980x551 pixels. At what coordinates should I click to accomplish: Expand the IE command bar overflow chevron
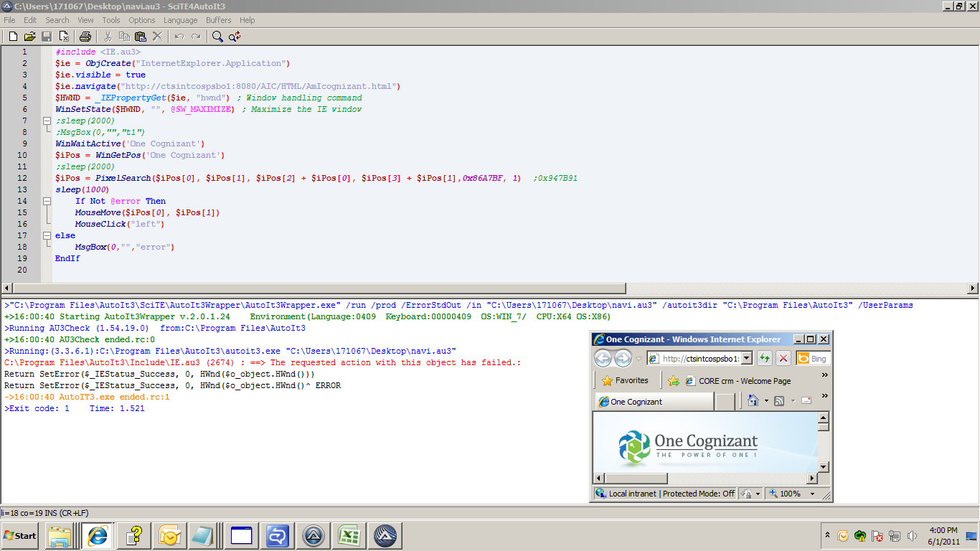(824, 396)
